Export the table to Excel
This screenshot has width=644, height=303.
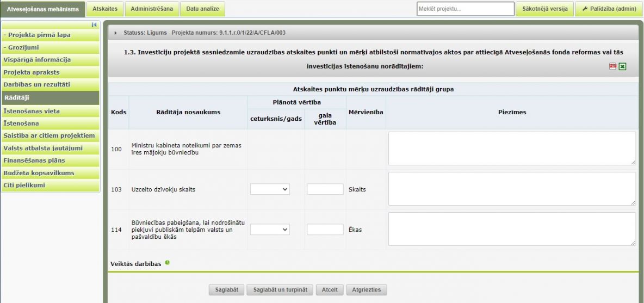point(622,66)
